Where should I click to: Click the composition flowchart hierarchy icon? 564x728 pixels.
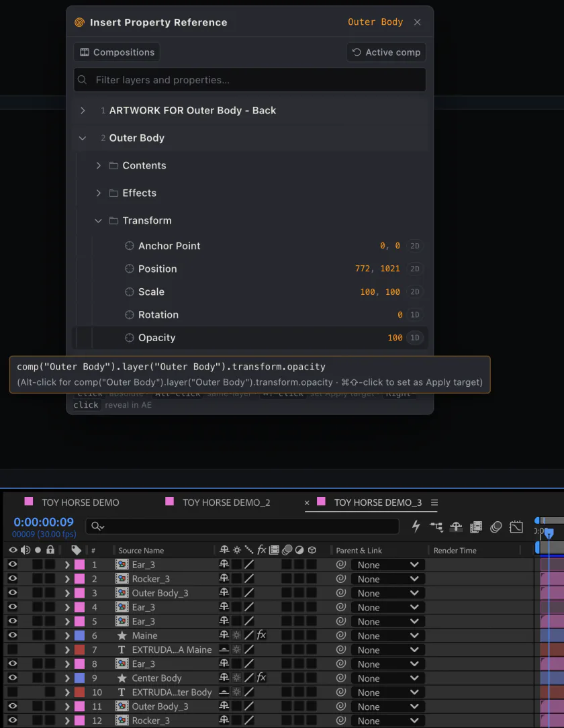click(x=436, y=527)
